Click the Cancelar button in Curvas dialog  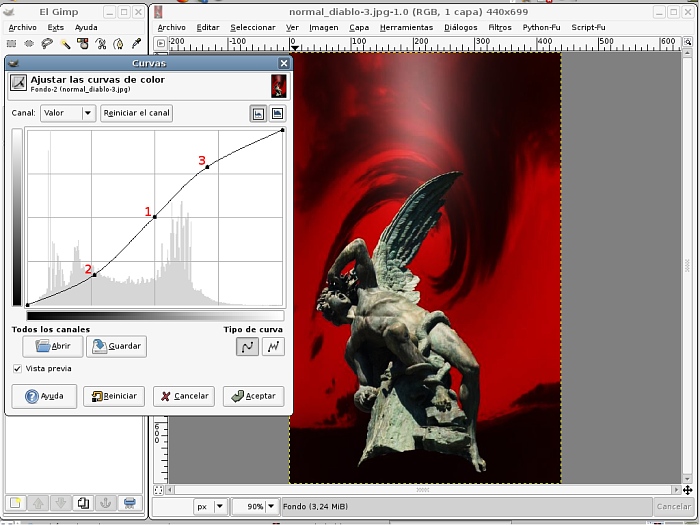click(184, 396)
